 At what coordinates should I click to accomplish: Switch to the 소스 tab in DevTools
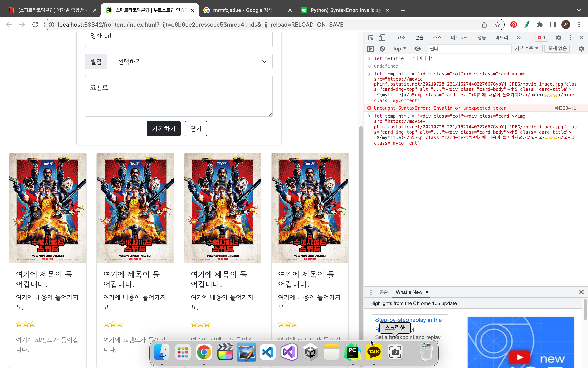point(437,38)
